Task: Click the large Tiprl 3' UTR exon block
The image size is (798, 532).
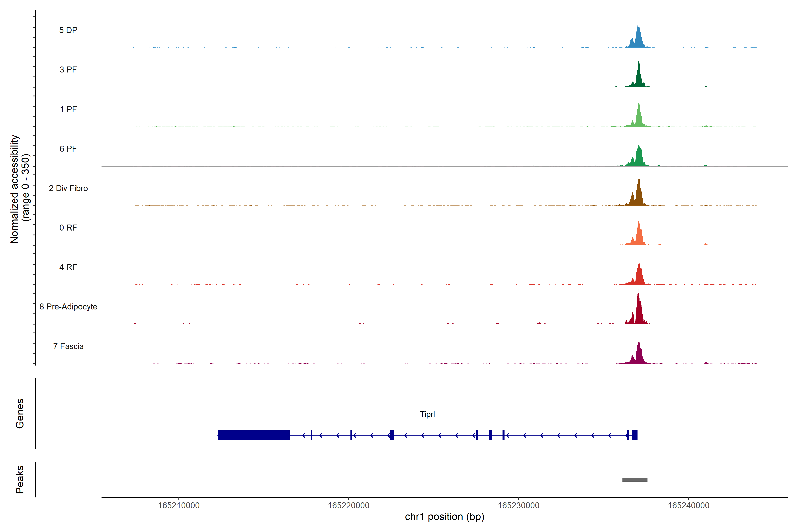Action: pos(253,435)
